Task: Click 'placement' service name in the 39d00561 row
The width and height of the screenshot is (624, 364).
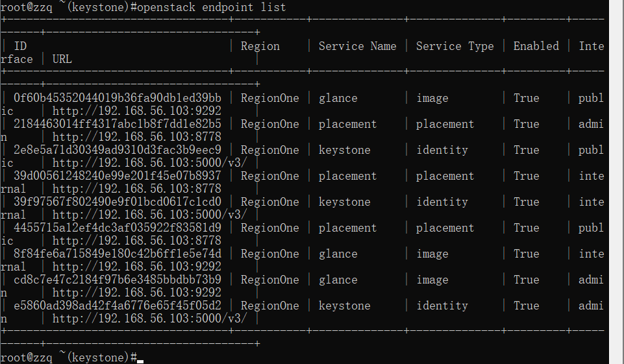Action: pyautogui.click(x=347, y=176)
